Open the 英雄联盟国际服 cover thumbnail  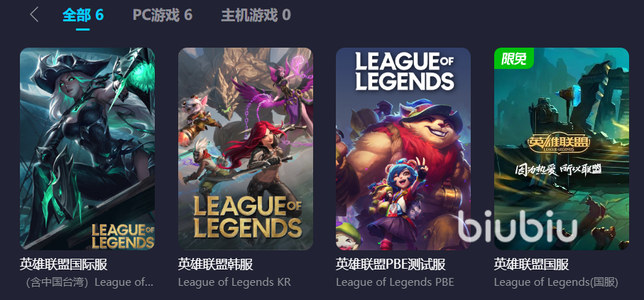(x=87, y=149)
